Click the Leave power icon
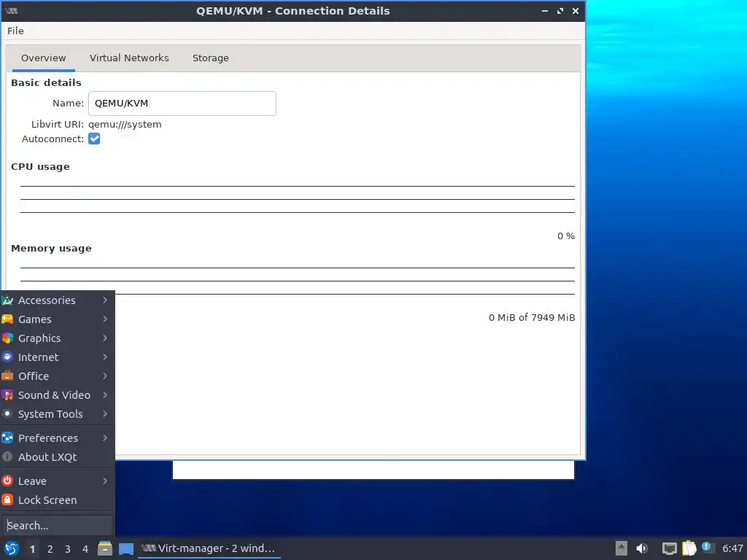The image size is (747, 560). click(x=7, y=481)
